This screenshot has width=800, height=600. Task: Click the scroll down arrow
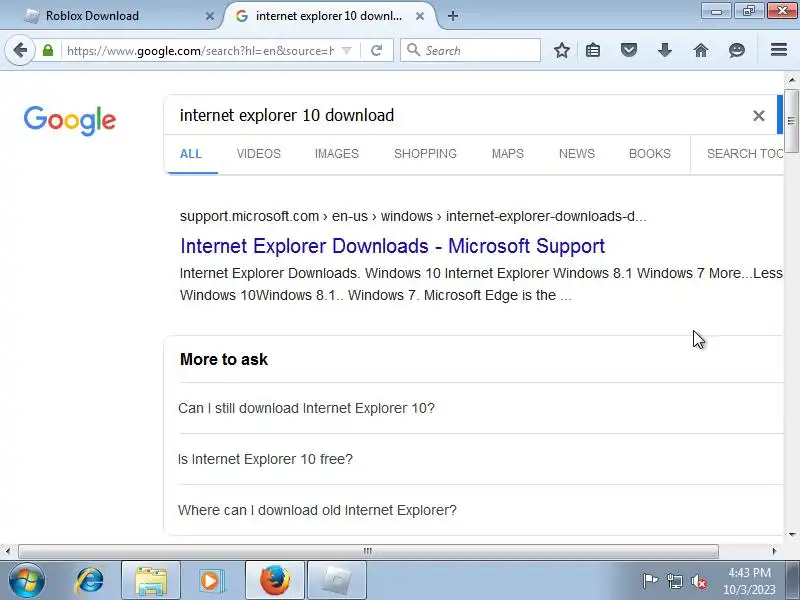click(x=791, y=535)
